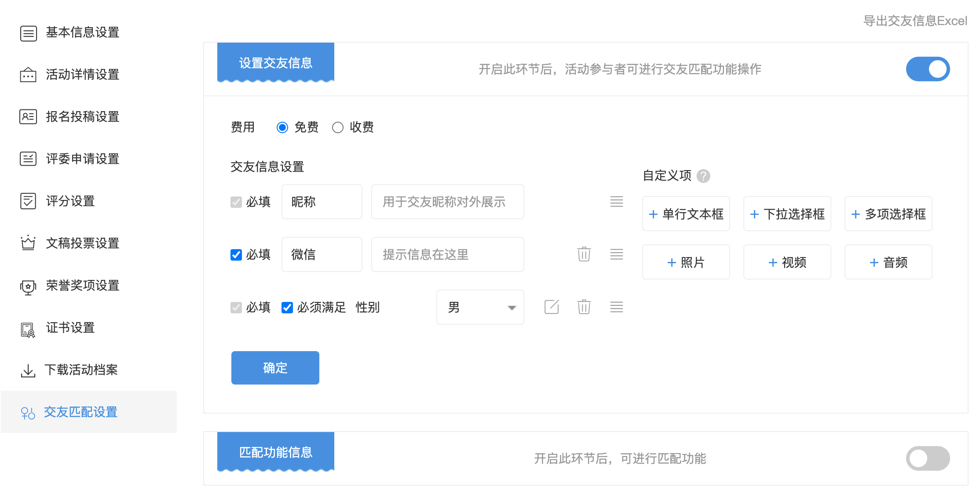Click the 下载活动档案 download icon

pyautogui.click(x=28, y=370)
